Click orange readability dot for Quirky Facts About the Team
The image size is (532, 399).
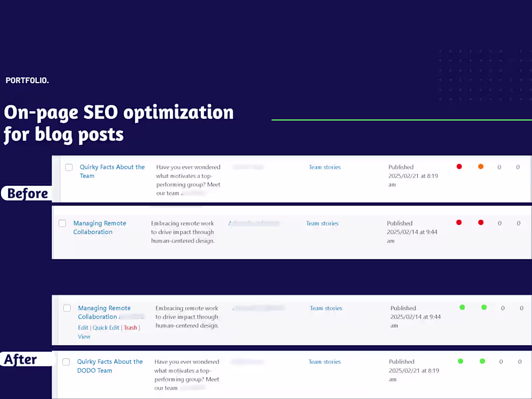click(481, 166)
